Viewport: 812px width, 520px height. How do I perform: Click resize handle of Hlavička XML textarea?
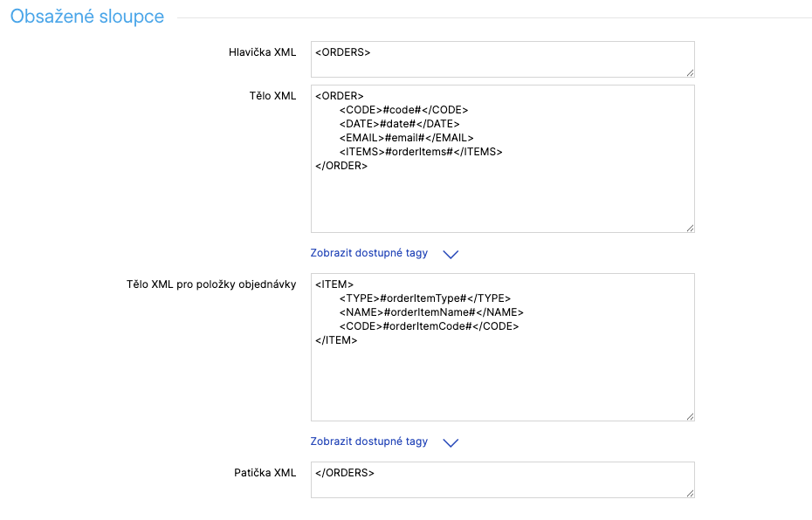point(690,73)
